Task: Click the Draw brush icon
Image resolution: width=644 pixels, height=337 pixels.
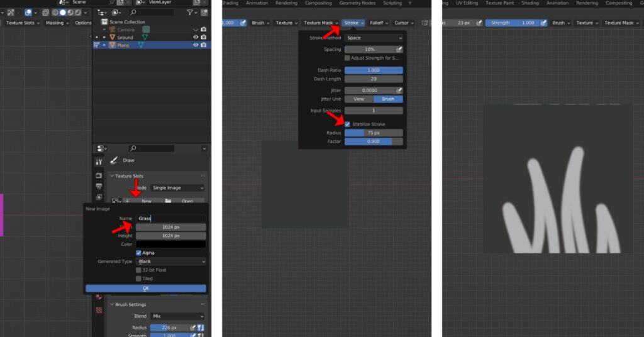Action: pos(114,160)
